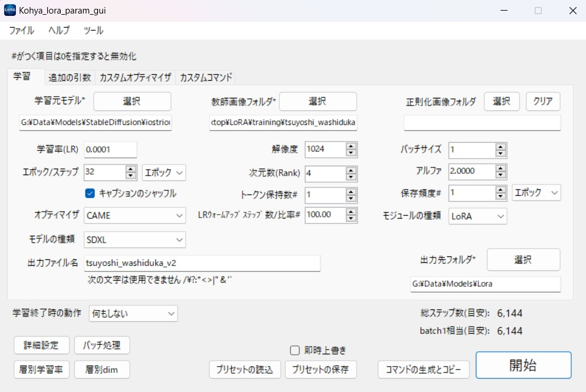This screenshot has width=586, height=392.
Task: Open the オプティマイザ dropdown showing CAME
Action: tap(134, 216)
